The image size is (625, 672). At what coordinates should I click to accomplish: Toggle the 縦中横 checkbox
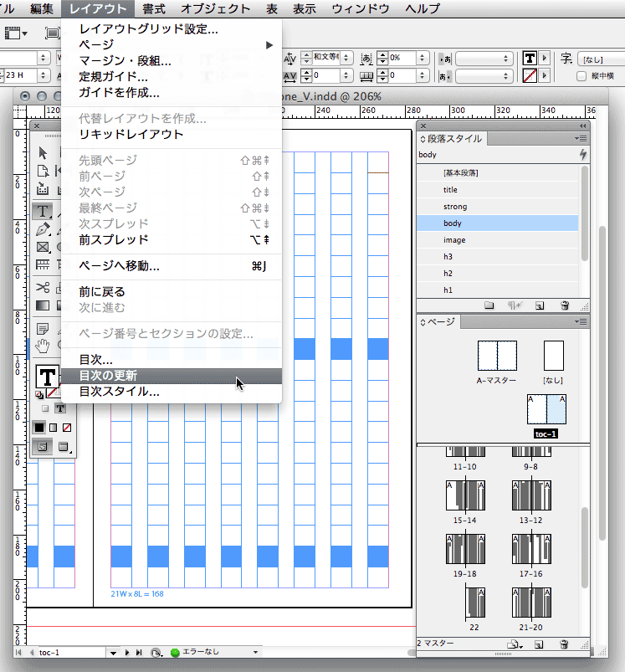pos(581,76)
